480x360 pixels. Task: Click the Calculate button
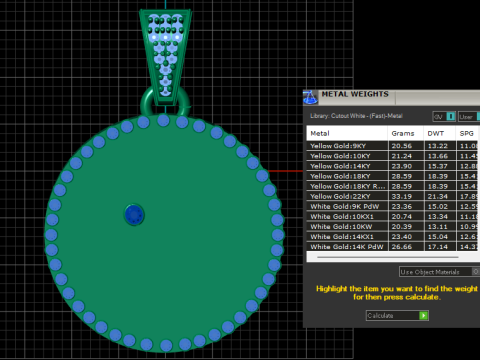point(397,315)
